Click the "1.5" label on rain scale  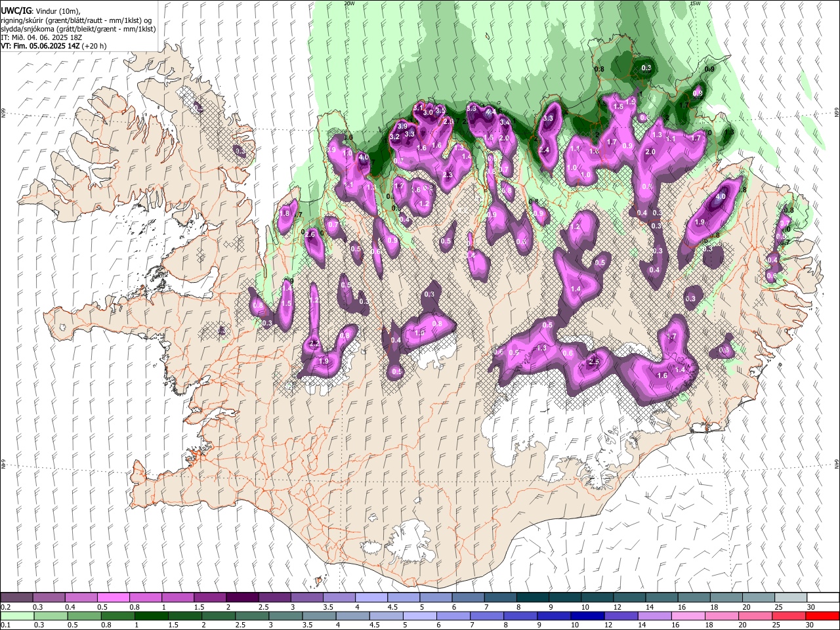[173, 625]
